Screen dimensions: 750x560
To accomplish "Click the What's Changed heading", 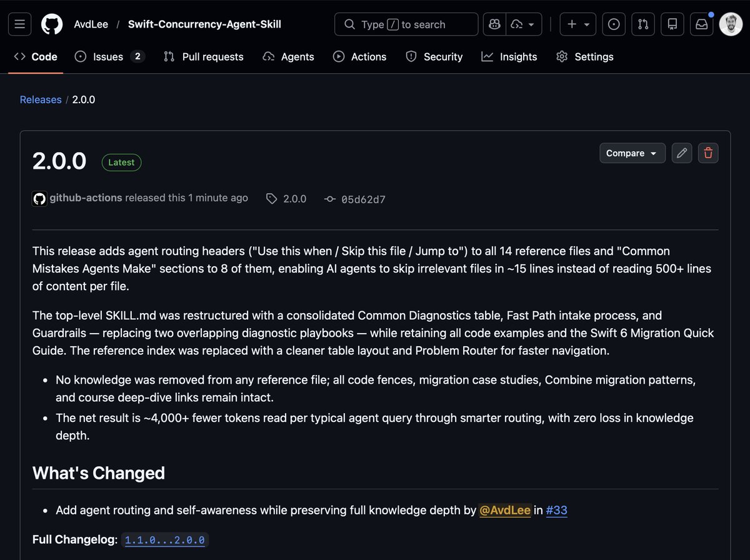I will (99, 473).
